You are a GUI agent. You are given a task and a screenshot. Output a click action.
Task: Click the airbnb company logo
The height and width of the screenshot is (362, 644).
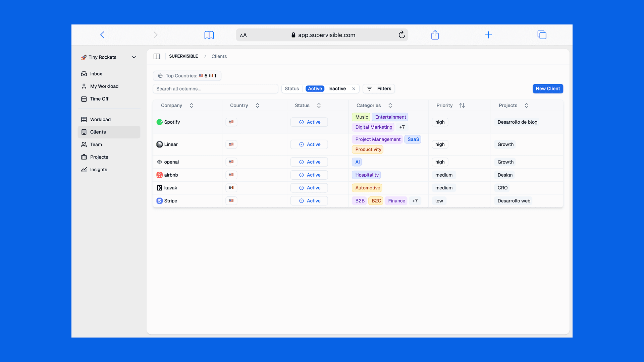(160, 175)
